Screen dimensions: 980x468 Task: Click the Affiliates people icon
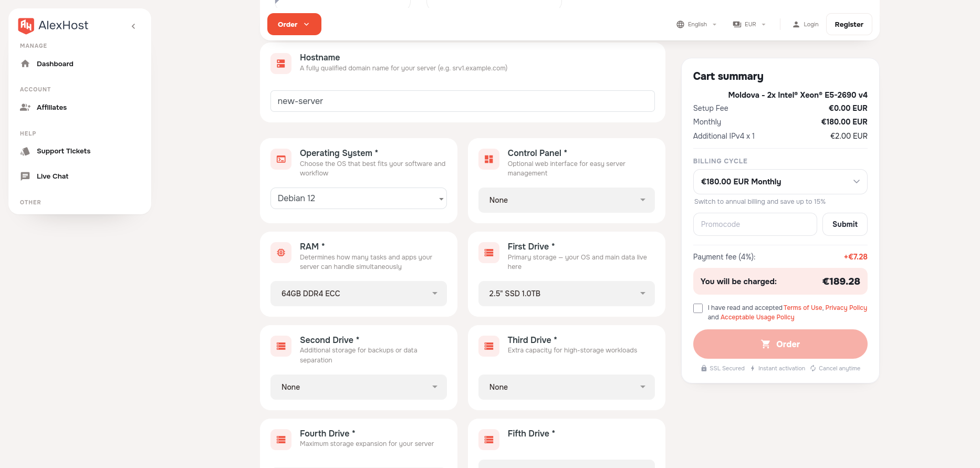(25, 107)
